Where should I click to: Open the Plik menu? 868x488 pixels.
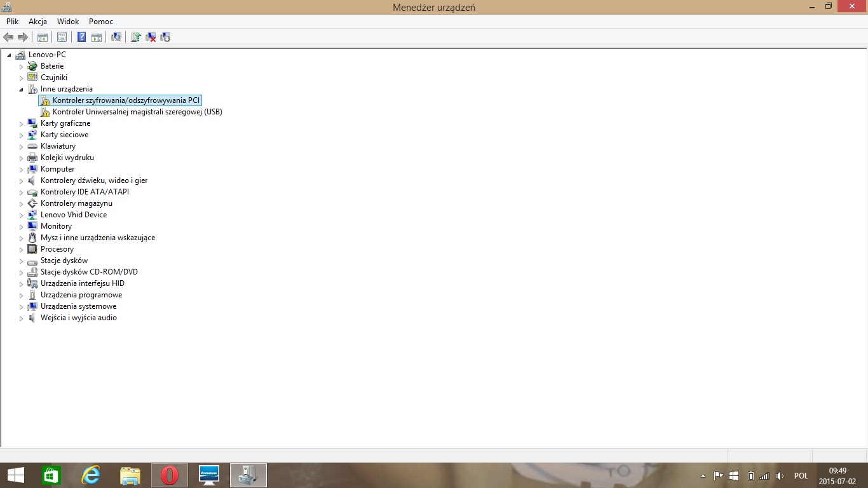13,22
